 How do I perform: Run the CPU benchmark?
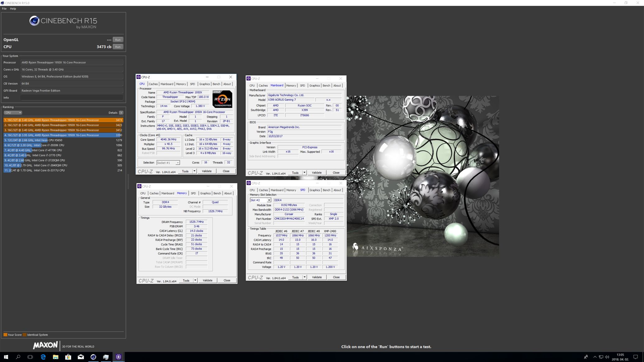(118, 47)
